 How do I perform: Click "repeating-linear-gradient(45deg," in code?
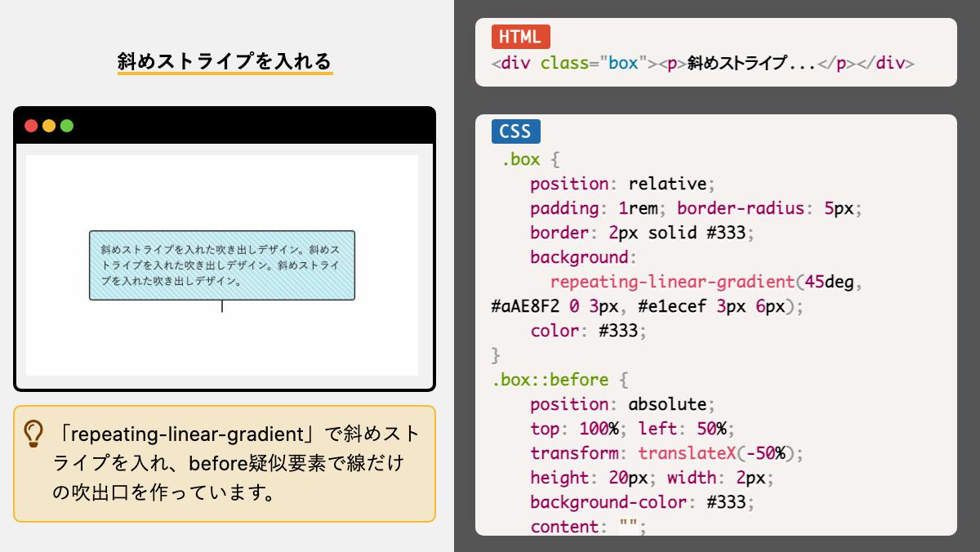707,282
